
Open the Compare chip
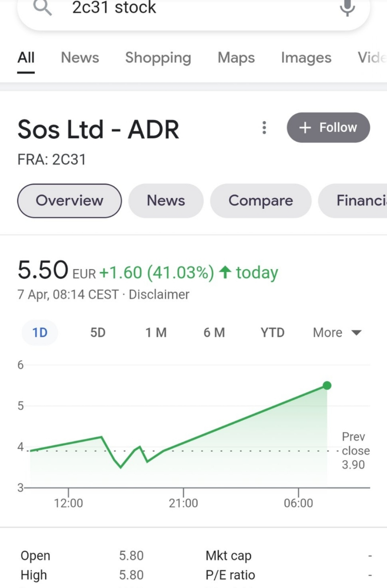point(261,201)
